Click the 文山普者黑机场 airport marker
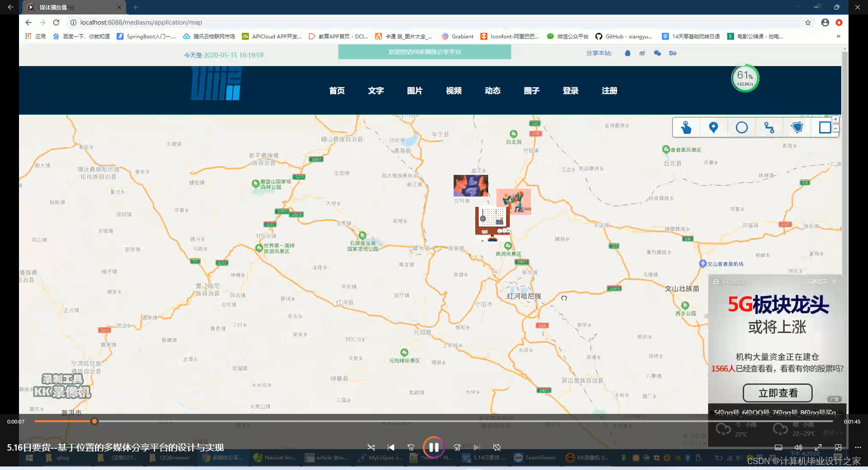Viewport: 868px width, 470px height. [x=722, y=264]
